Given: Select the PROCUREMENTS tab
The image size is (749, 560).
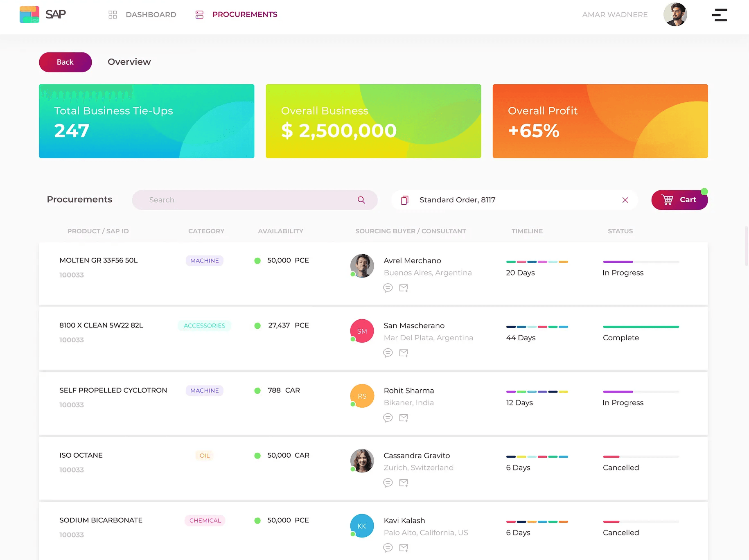Looking at the screenshot, I should [245, 14].
